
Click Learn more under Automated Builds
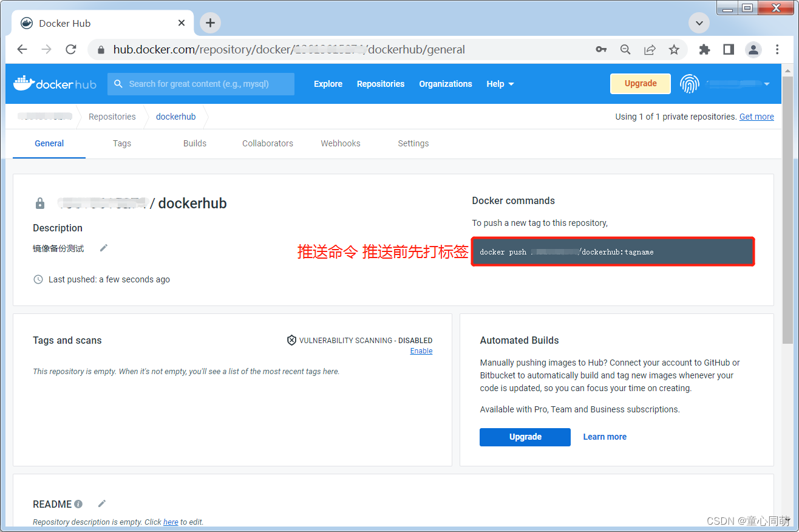click(x=605, y=437)
